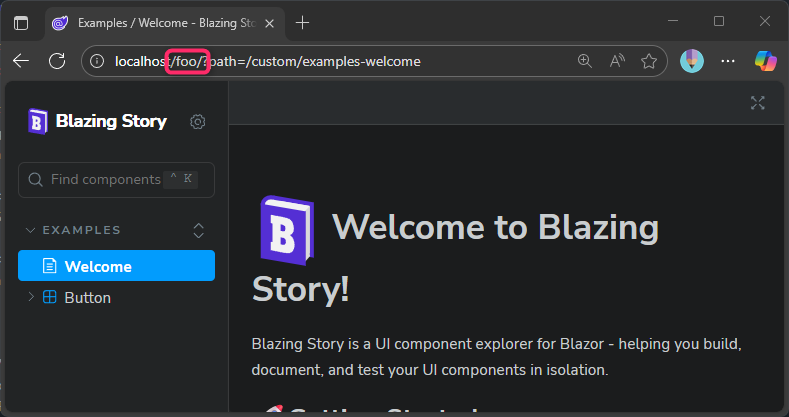This screenshot has width=789, height=417.
Task: Click the search magnifier icon in sidebar
Action: click(35, 180)
